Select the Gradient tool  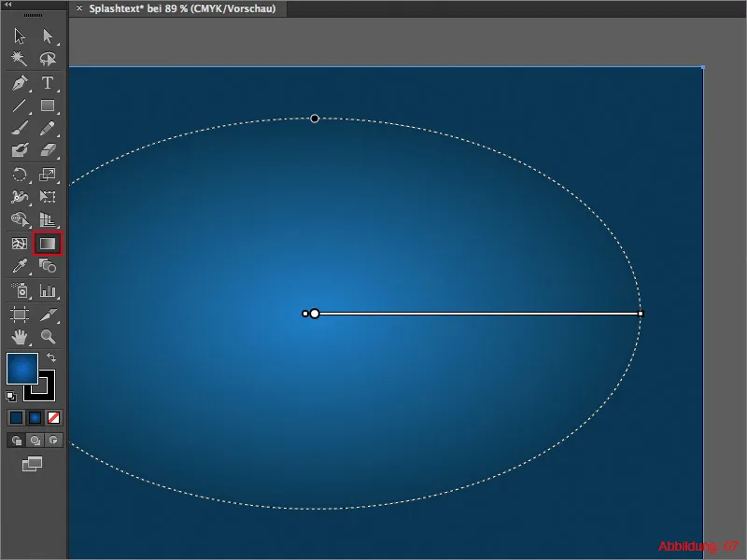coord(48,244)
